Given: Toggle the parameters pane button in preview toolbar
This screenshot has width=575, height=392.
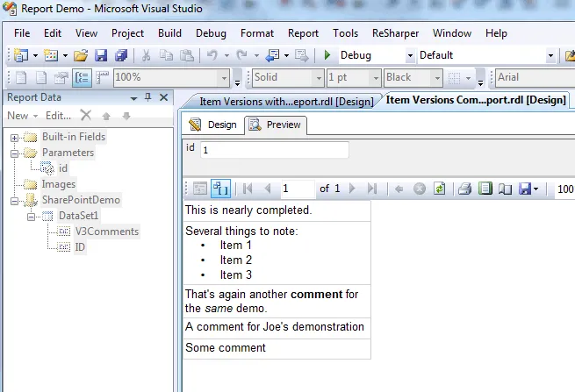Looking at the screenshot, I should point(220,189).
